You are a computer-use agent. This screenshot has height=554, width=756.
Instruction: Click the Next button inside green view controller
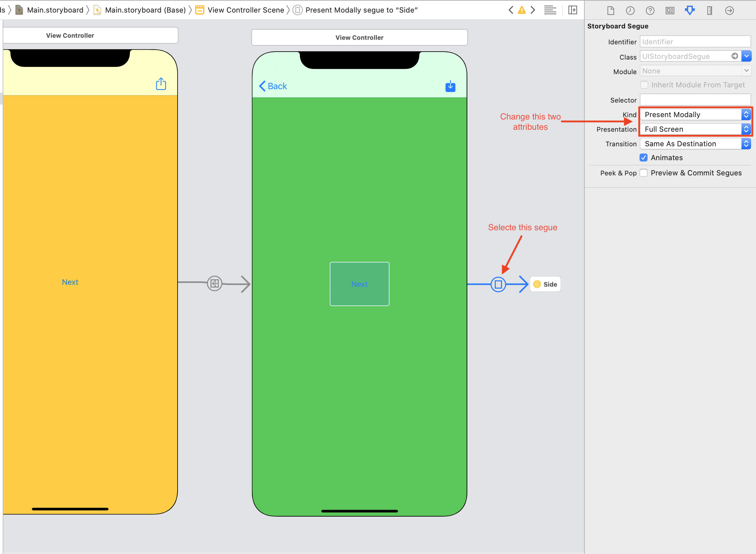tap(359, 284)
